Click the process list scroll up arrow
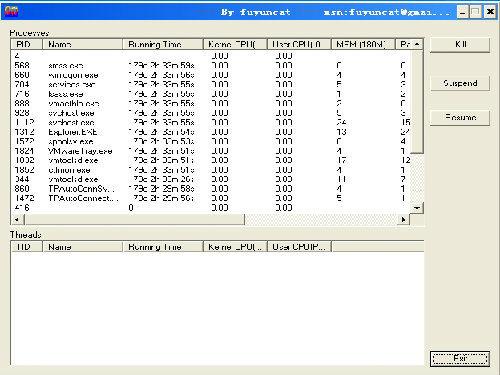The width and height of the screenshot is (500, 375). (417, 44)
